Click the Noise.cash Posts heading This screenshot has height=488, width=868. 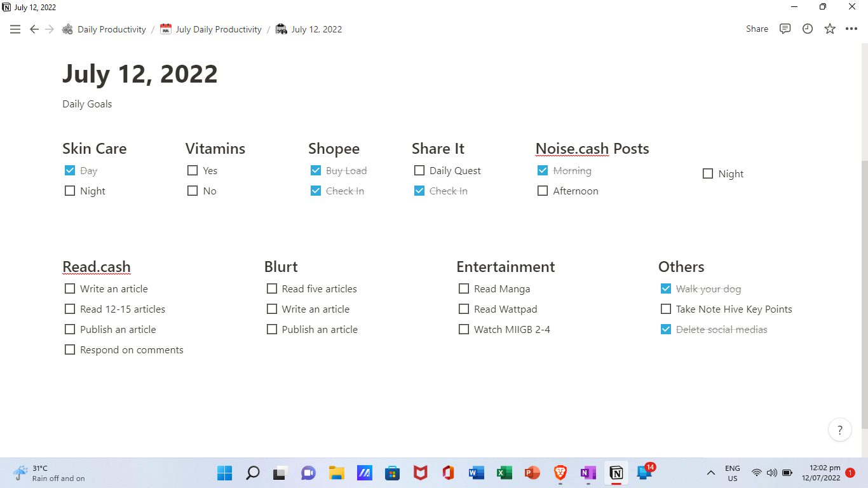(592, 149)
